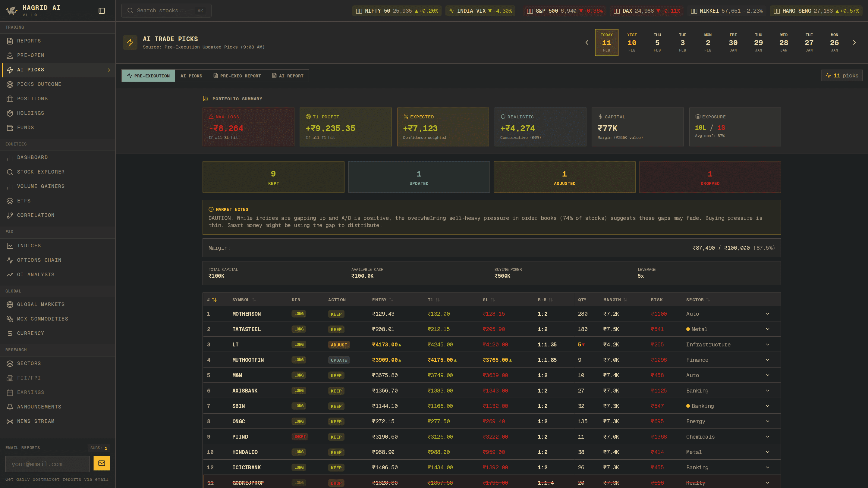Open News Stream in sidebar
Image resolution: width=868 pixels, height=488 pixels.
click(x=36, y=421)
